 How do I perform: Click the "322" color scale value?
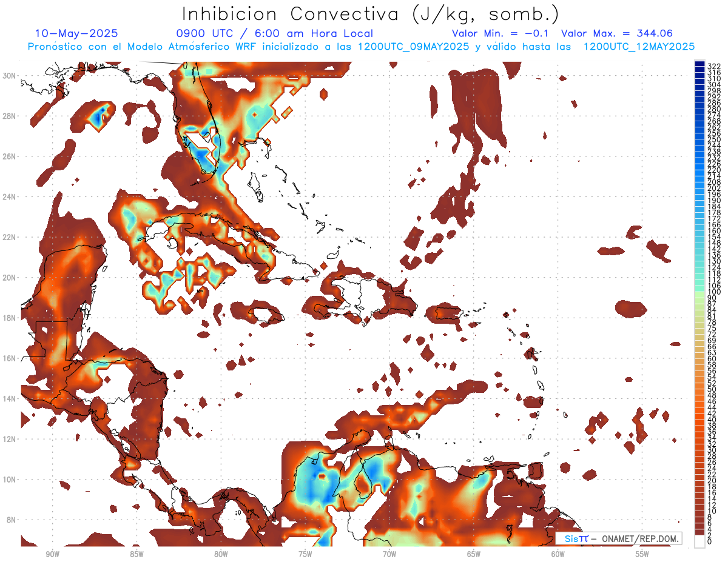[x=714, y=66]
